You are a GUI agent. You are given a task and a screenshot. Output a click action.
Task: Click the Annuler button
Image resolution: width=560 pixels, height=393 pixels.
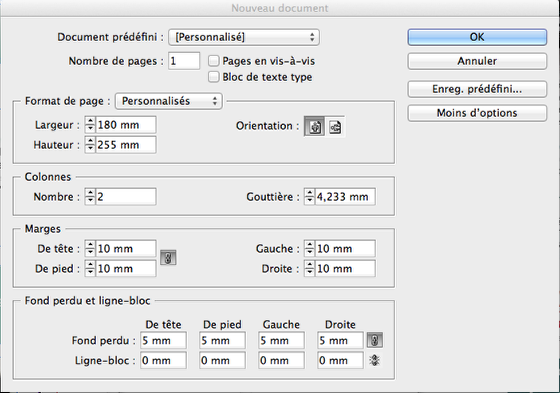[x=477, y=61]
